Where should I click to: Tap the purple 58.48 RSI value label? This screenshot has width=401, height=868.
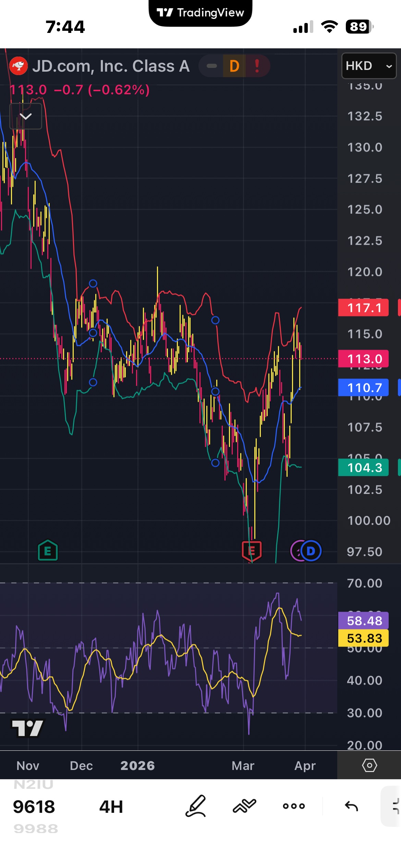pyautogui.click(x=363, y=621)
